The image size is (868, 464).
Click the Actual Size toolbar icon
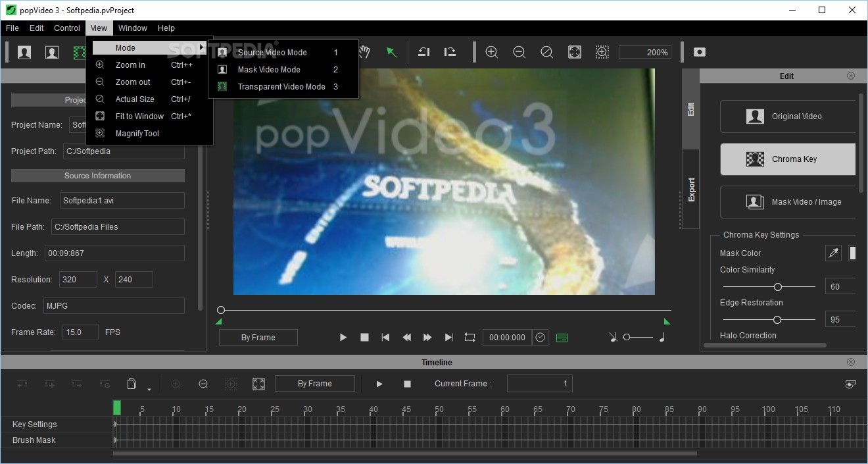(x=546, y=52)
